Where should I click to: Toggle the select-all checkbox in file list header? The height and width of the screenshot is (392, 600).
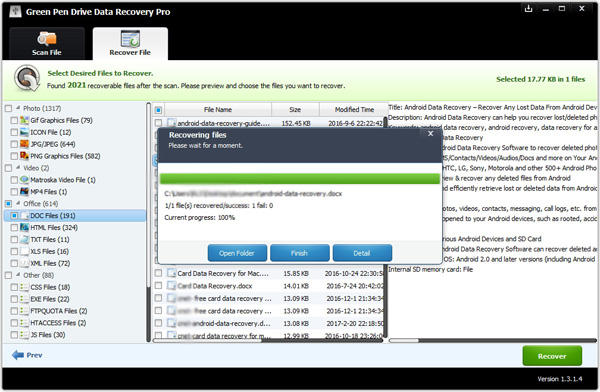tap(158, 110)
